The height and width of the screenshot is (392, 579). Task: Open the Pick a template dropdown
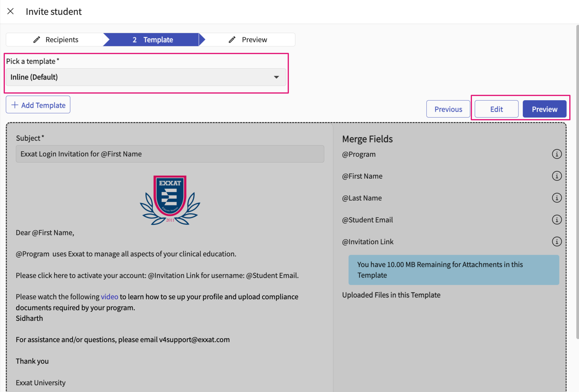[x=145, y=77]
